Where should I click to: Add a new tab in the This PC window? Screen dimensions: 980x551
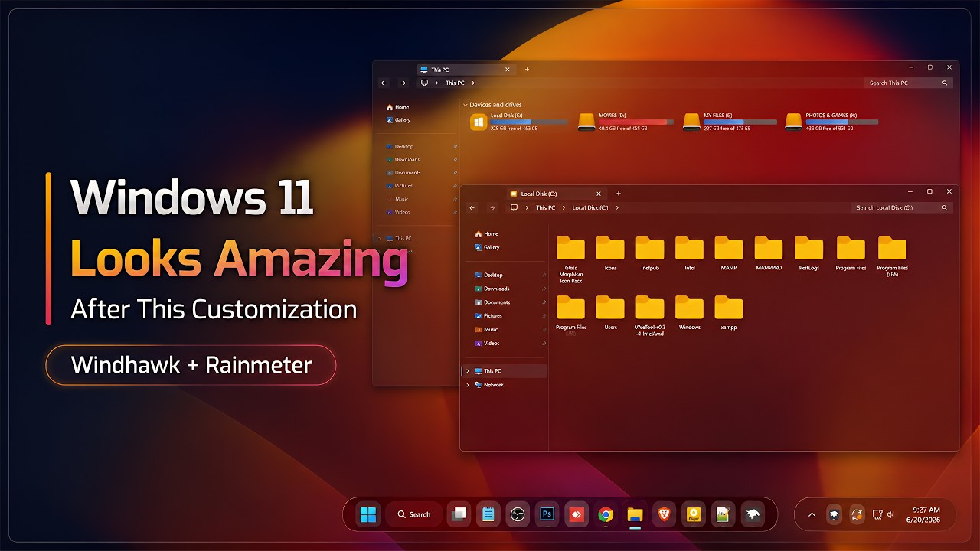tap(527, 70)
